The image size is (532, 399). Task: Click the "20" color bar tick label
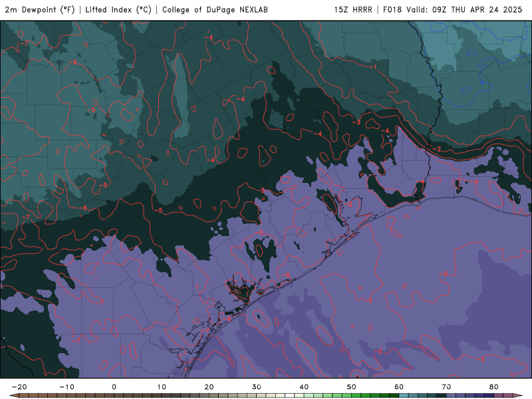click(x=209, y=387)
